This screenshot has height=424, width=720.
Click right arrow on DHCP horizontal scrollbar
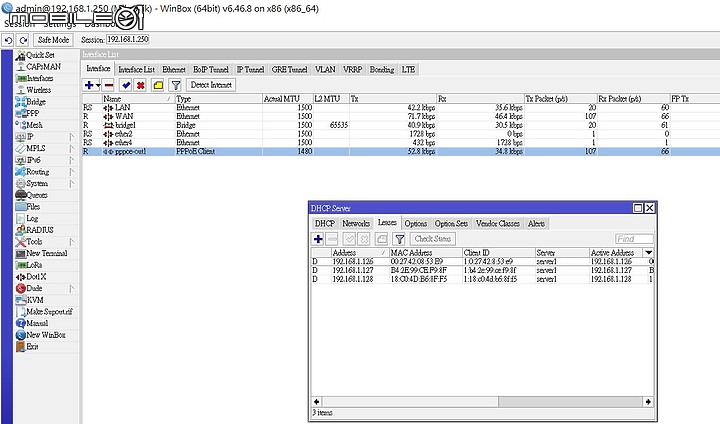tap(648, 401)
